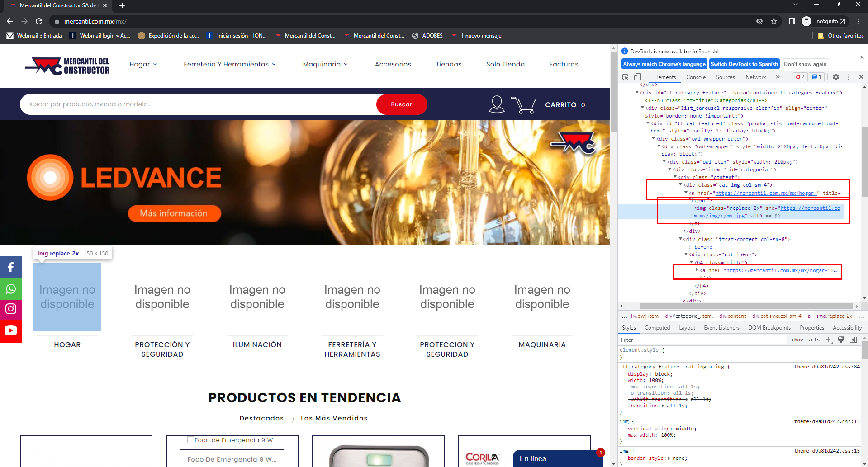Open the Webmail :: Entrada bookmark

tap(34, 36)
